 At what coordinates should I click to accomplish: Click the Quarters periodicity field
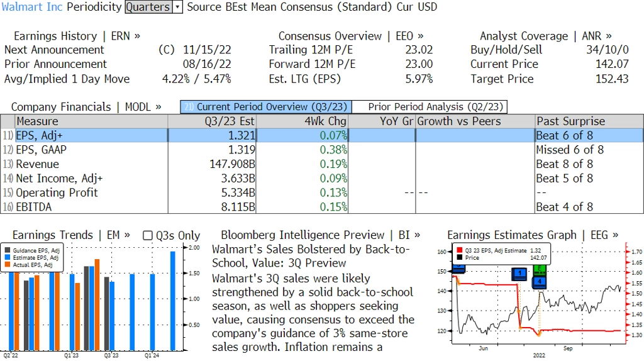coord(148,7)
